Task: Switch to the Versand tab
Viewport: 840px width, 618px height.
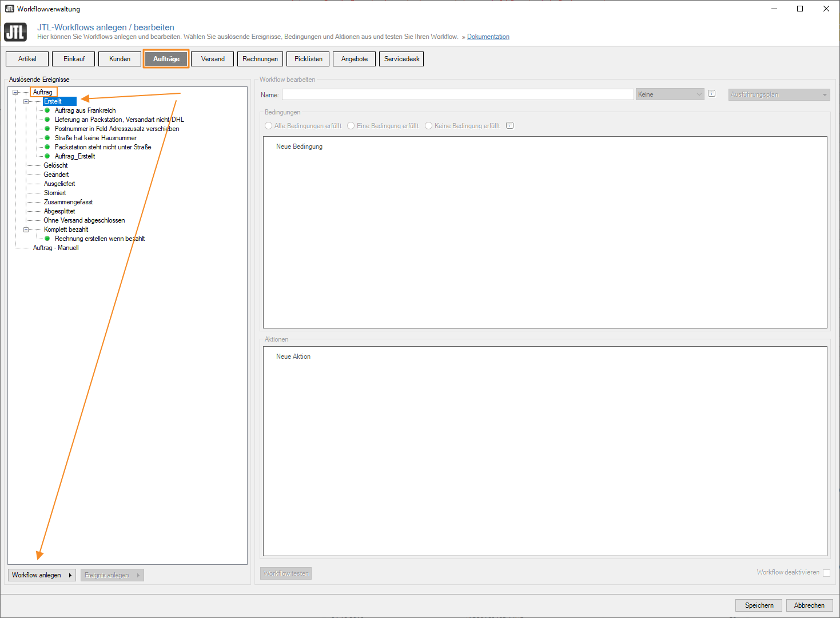Action: tap(213, 59)
